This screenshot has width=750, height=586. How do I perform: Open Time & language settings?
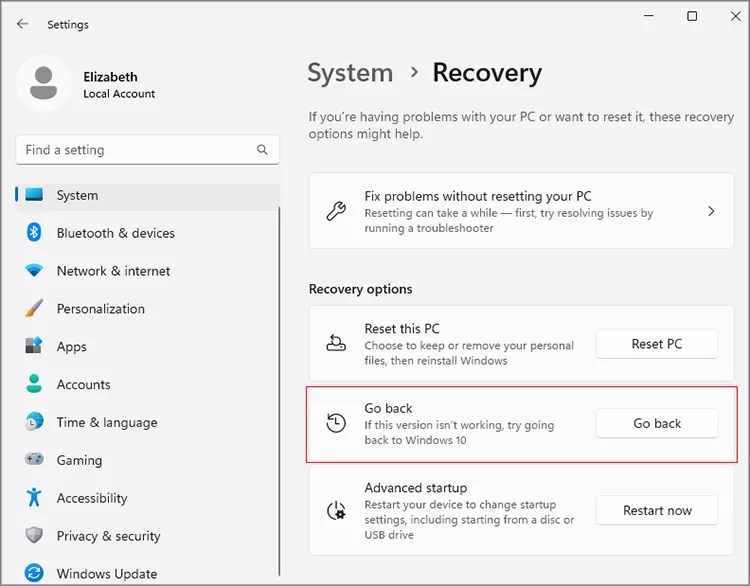click(x=147, y=422)
